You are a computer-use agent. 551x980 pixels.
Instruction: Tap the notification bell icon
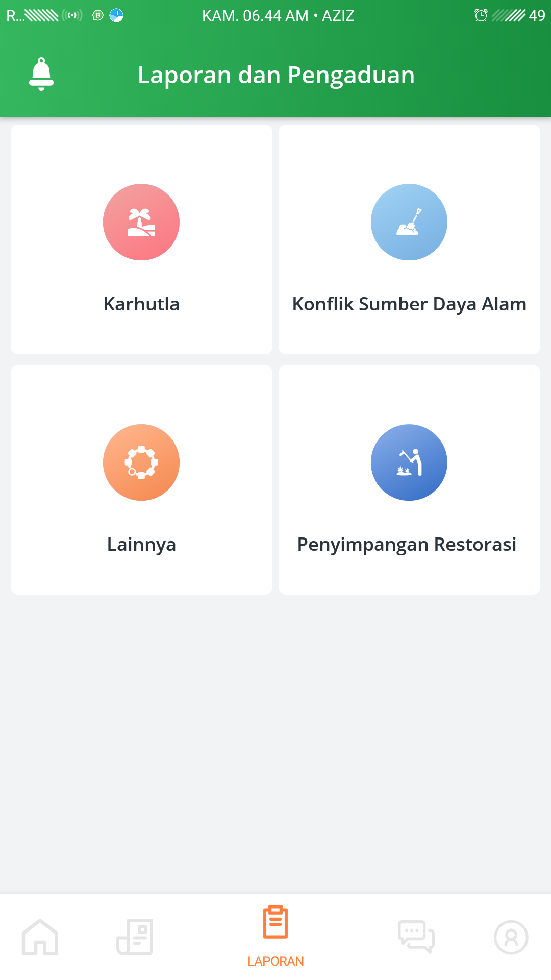(41, 74)
